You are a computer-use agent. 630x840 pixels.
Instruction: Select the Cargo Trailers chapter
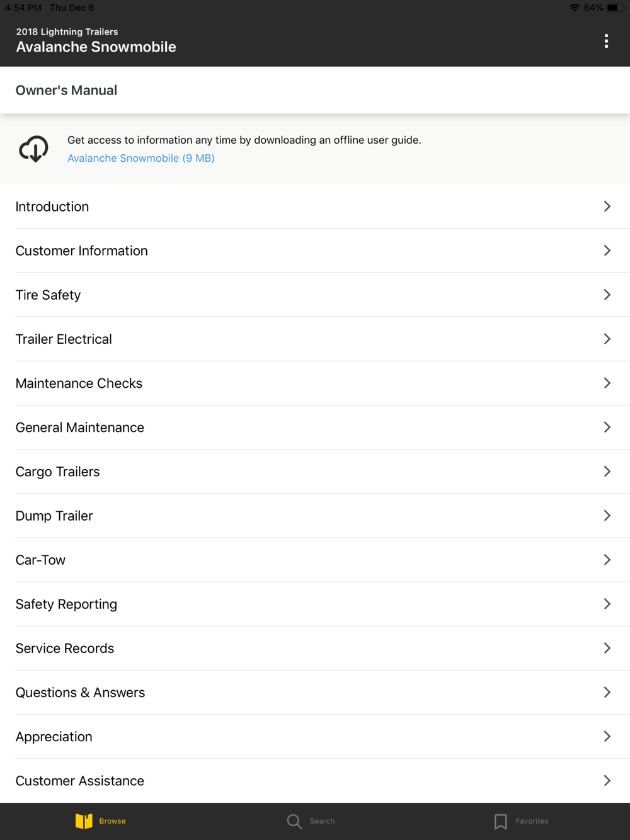click(57, 472)
